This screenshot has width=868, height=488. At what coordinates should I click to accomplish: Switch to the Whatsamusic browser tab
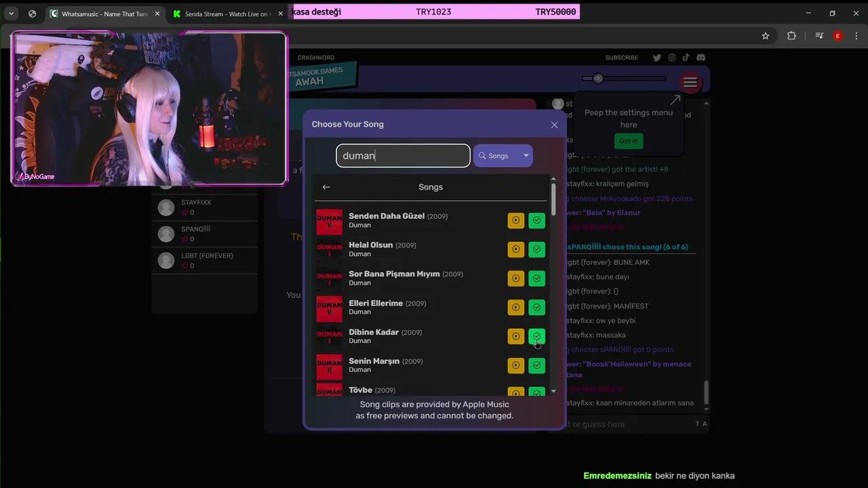(x=104, y=14)
